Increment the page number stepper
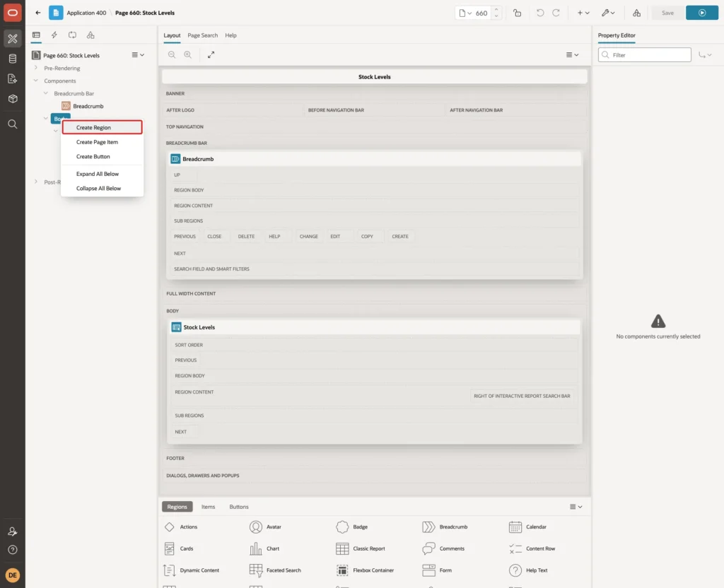 point(496,10)
